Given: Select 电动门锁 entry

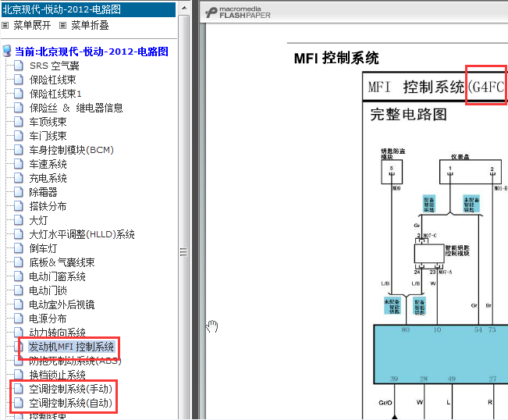Looking at the screenshot, I should click(x=48, y=290).
